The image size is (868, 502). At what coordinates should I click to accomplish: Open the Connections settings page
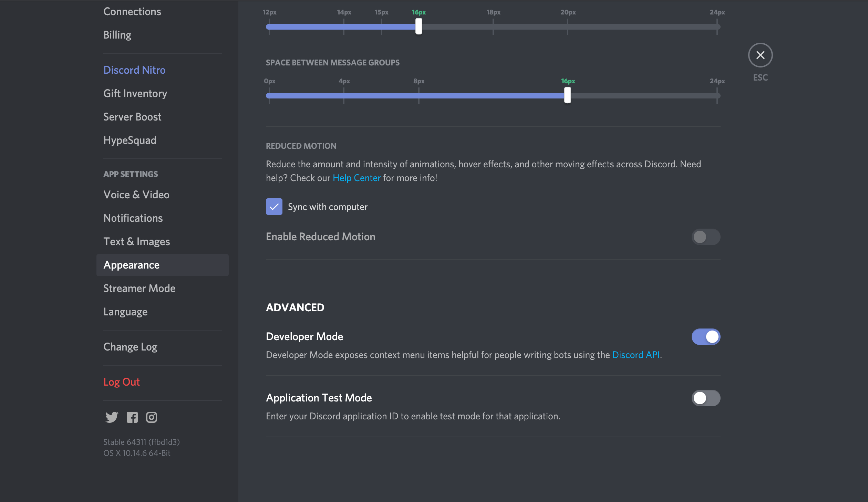[163, 12]
